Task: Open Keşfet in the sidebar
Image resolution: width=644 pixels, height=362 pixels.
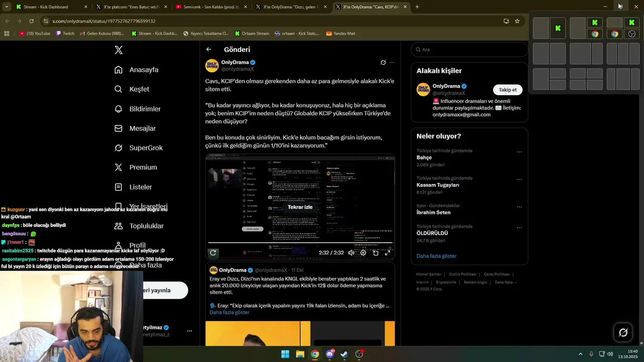Action: coord(132,89)
